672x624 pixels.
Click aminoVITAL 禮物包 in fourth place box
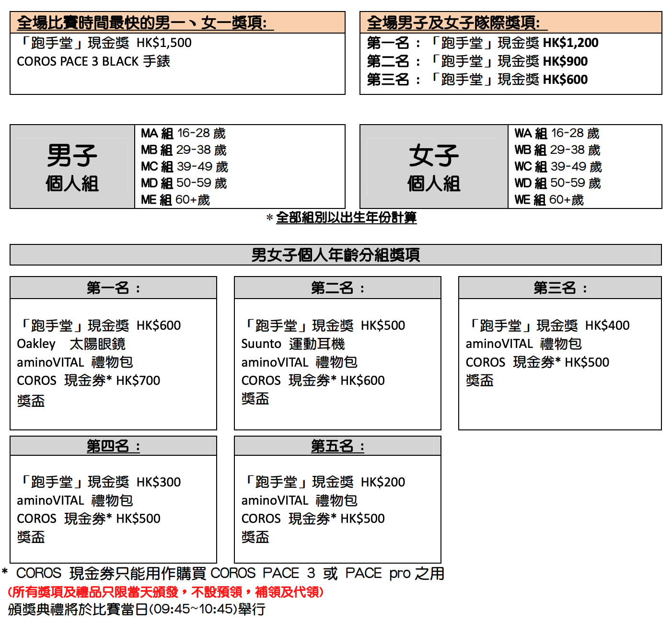[75, 501]
